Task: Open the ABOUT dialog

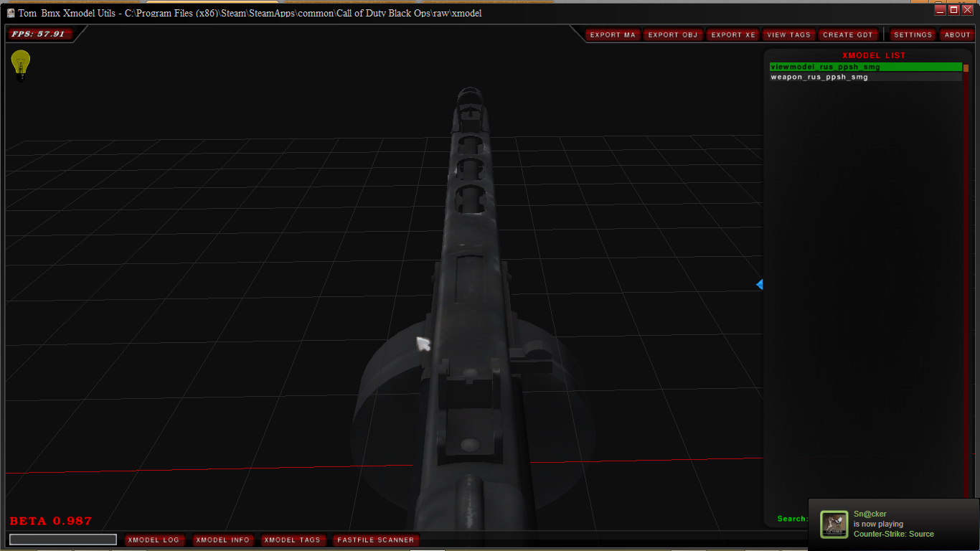Action: (957, 34)
